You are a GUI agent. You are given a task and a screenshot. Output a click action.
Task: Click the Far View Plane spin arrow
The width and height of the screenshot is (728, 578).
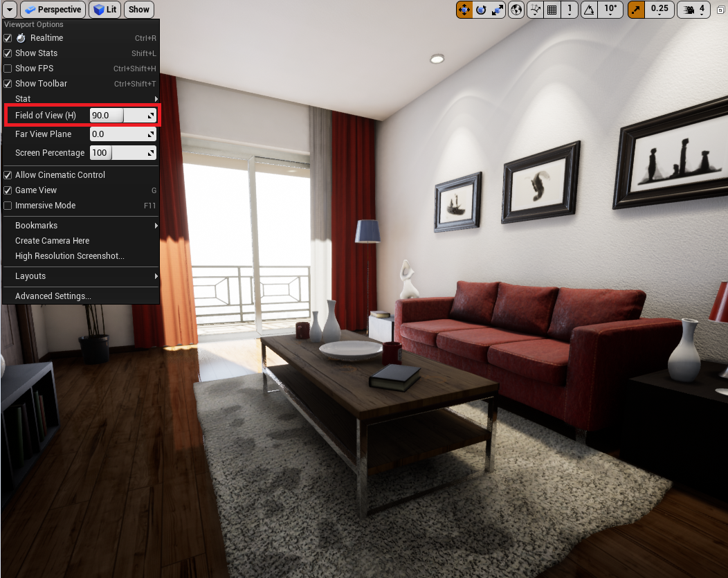click(151, 134)
